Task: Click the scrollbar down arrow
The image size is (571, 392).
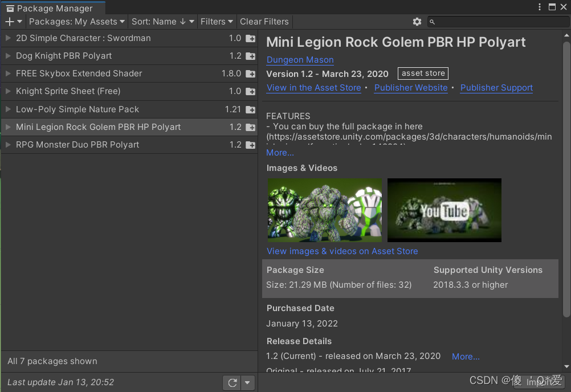Action: [566, 366]
